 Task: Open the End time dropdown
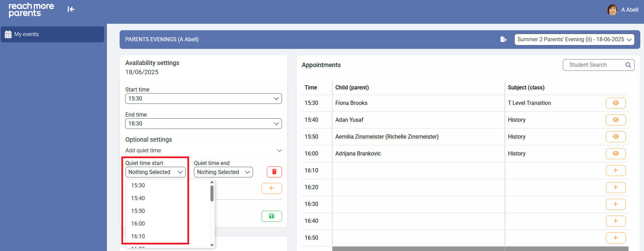click(203, 124)
